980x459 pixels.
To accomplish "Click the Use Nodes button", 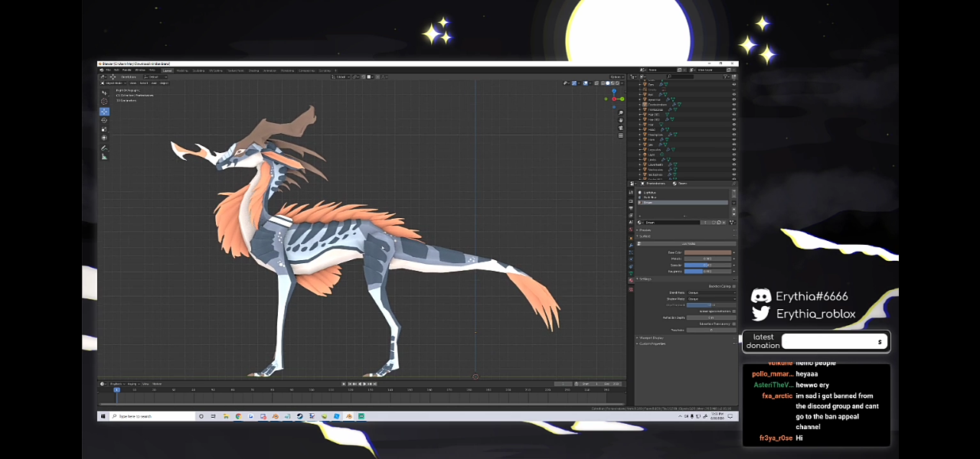I will coord(688,244).
